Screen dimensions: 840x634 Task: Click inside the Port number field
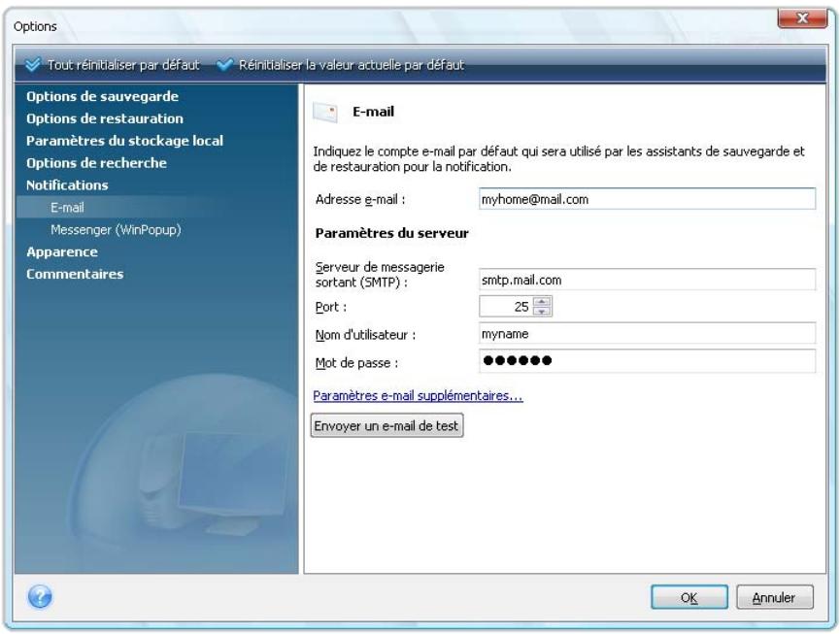tap(506, 306)
